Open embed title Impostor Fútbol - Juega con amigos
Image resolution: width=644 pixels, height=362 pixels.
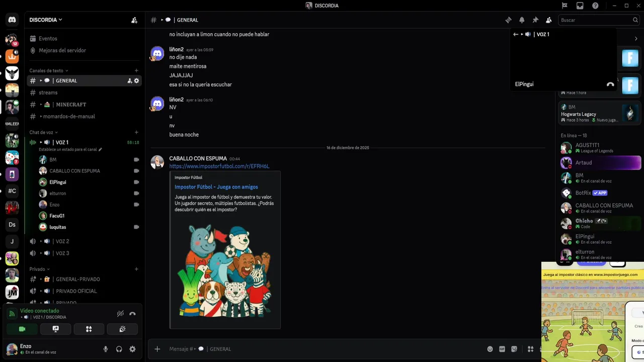click(x=216, y=187)
